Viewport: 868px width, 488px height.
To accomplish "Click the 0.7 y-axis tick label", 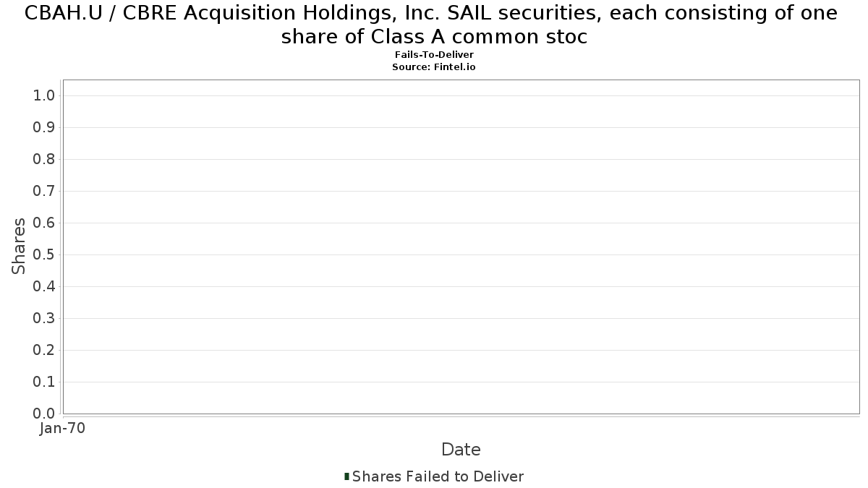I will pyautogui.click(x=44, y=192).
